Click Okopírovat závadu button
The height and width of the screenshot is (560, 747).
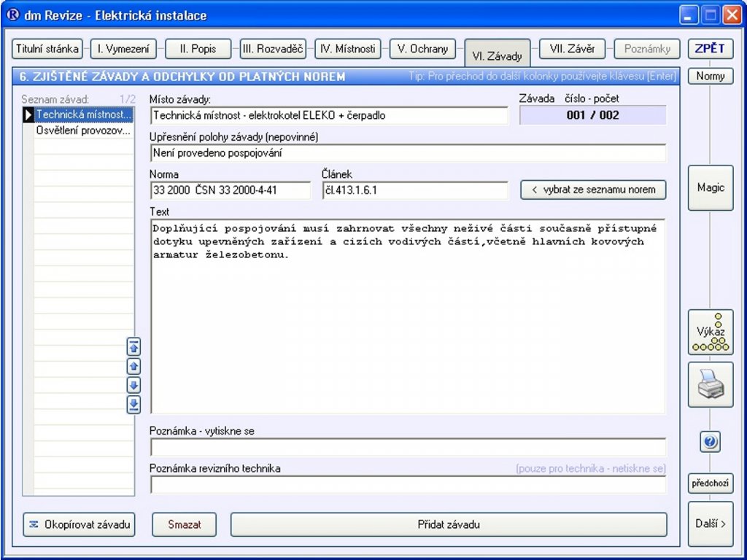pos(80,524)
